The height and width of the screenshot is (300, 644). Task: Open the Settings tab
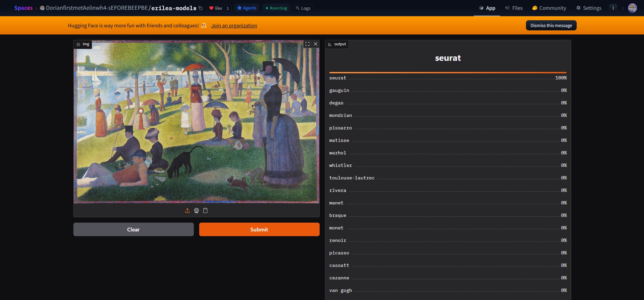pos(589,8)
